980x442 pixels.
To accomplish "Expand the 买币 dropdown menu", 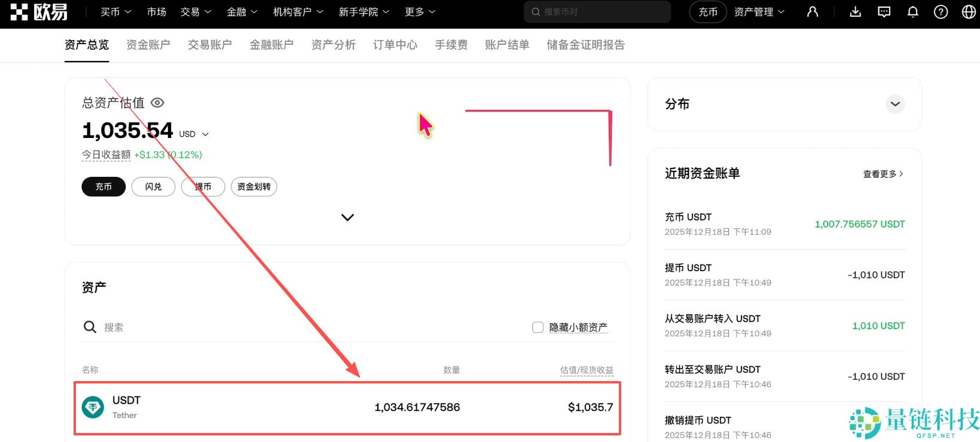I will [x=115, y=12].
